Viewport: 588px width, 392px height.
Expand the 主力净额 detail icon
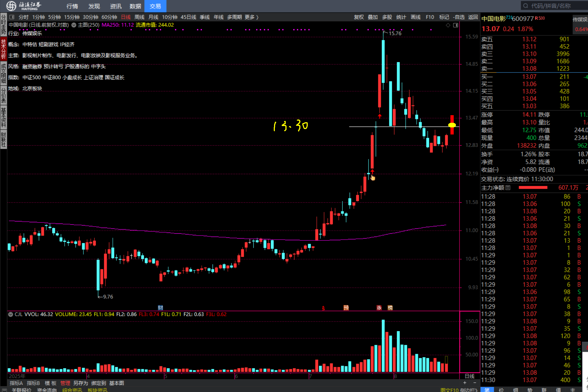(508, 187)
